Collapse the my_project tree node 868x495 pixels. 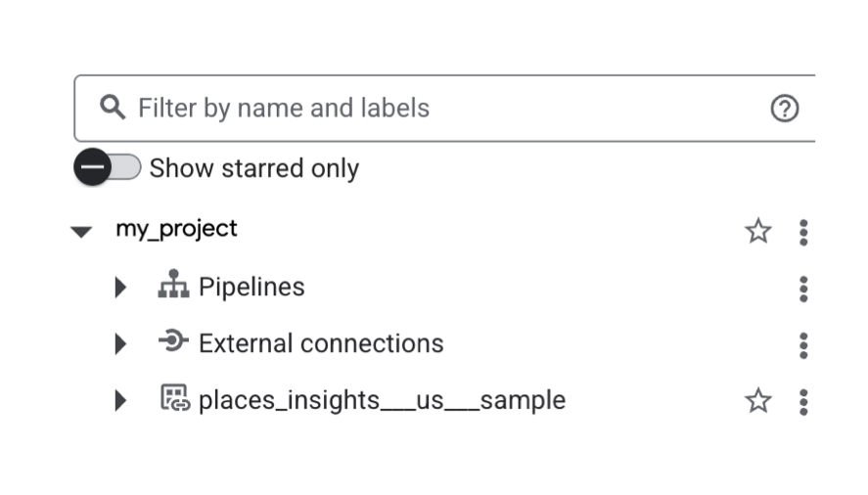click(81, 232)
